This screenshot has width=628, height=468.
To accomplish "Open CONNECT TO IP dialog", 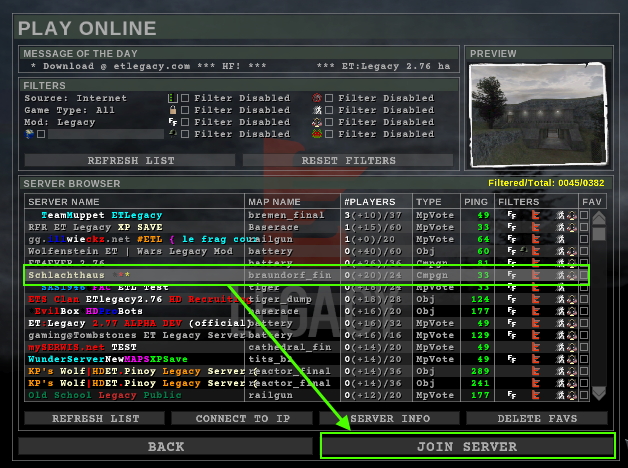I will [x=242, y=418].
